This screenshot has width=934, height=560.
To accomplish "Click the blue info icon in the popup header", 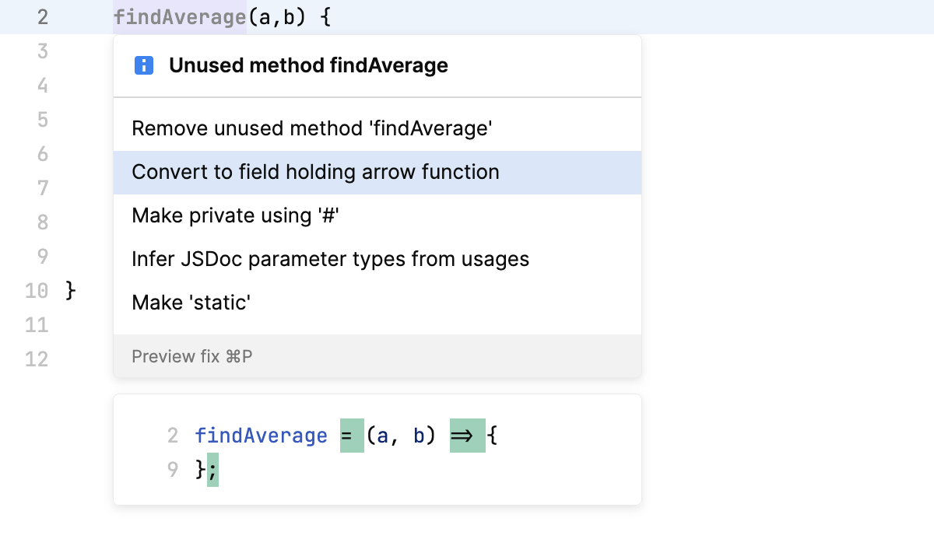I will point(143,65).
